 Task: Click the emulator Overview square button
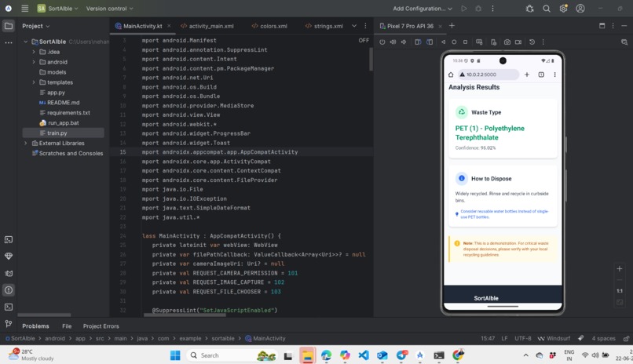[465, 42]
